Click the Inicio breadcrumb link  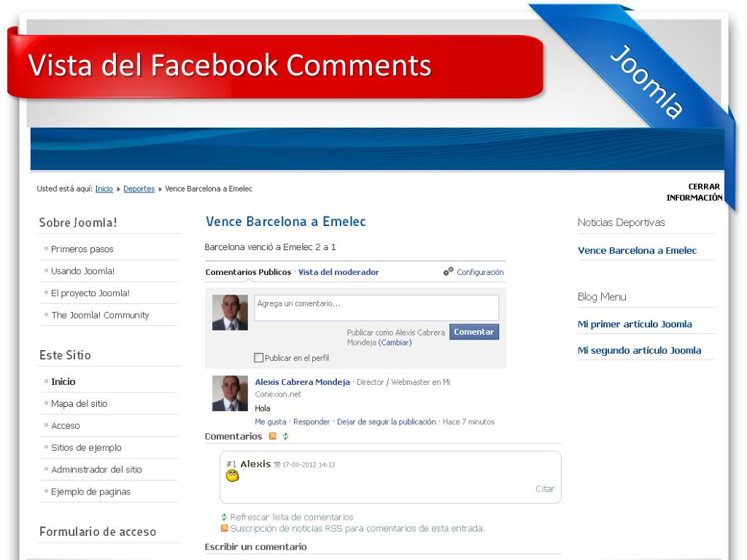(x=104, y=189)
